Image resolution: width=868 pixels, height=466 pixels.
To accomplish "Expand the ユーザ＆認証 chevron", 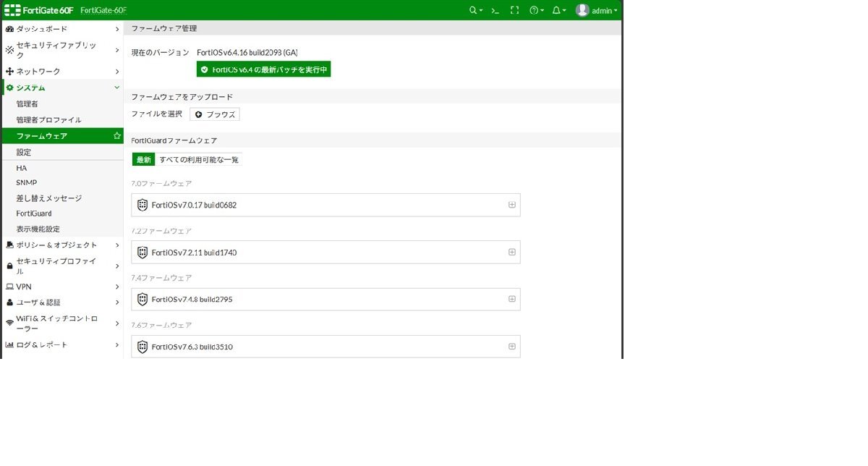I will click(x=117, y=302).
